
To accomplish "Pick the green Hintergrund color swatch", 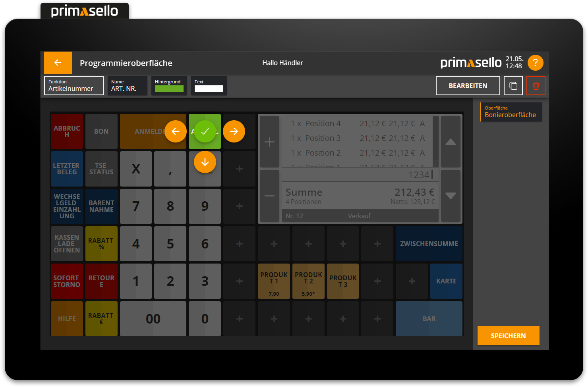I will [169, 89].
